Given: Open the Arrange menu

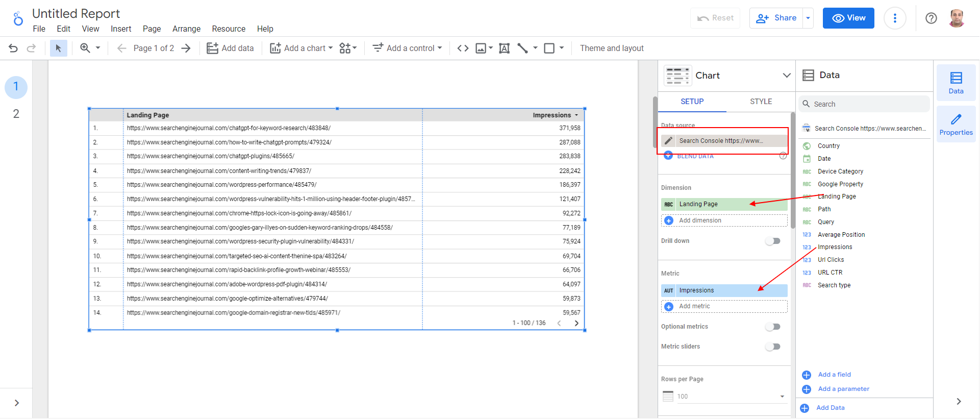Looking at the screenshot, I should [x=186, y=29].
